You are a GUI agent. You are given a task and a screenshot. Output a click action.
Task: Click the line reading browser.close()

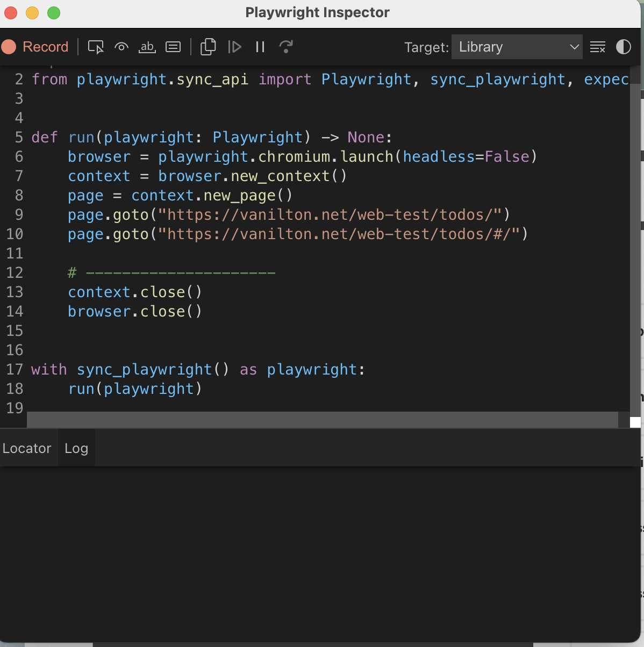[134, 311]
